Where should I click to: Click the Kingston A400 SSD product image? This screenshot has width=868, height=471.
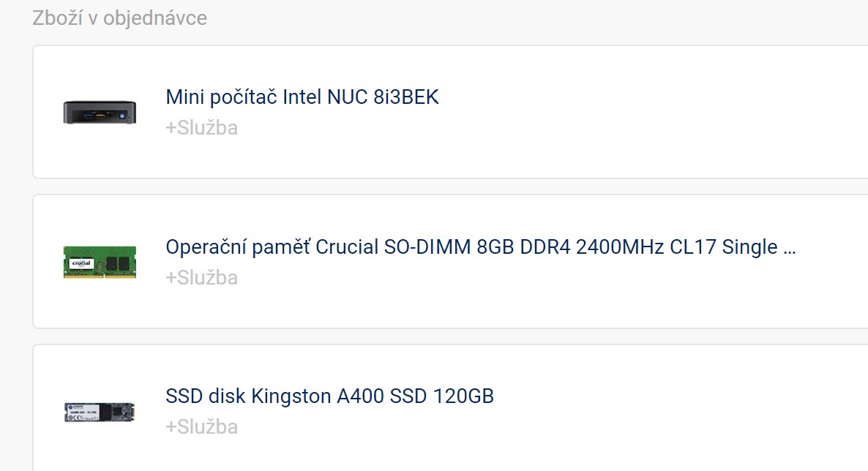point(100,412)
